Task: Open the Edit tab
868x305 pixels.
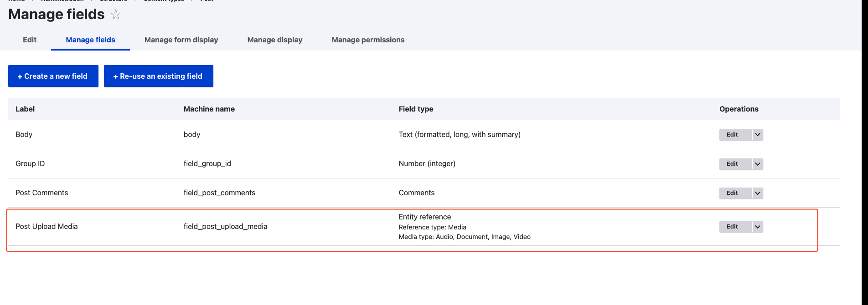Action: click(30, 40)
